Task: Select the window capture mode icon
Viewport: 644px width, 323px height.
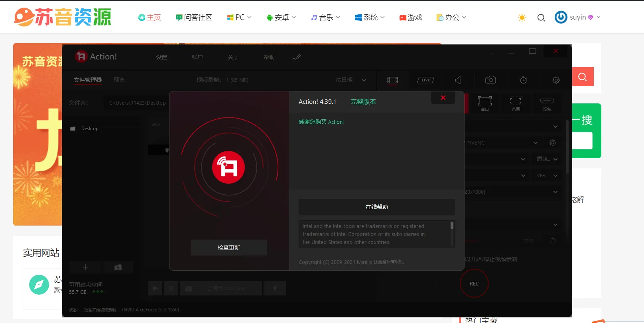Action: tap(484, 103)
